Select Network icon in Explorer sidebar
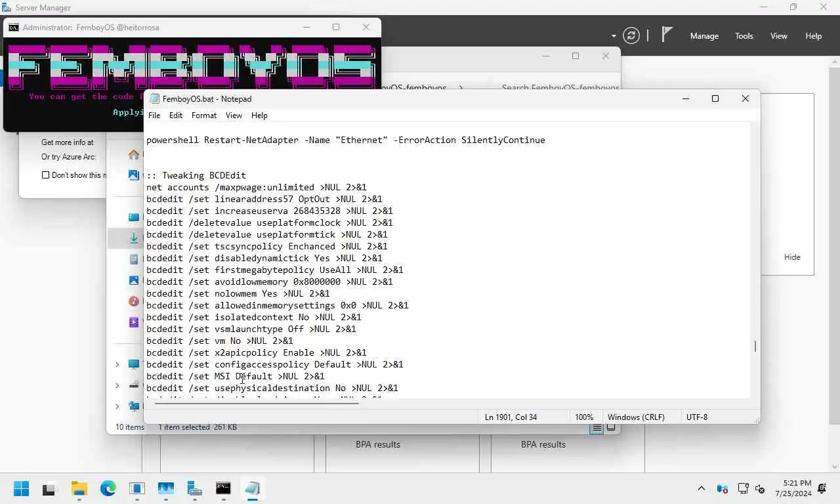Viewport: 840px width, 504px height. coord(134,406)
